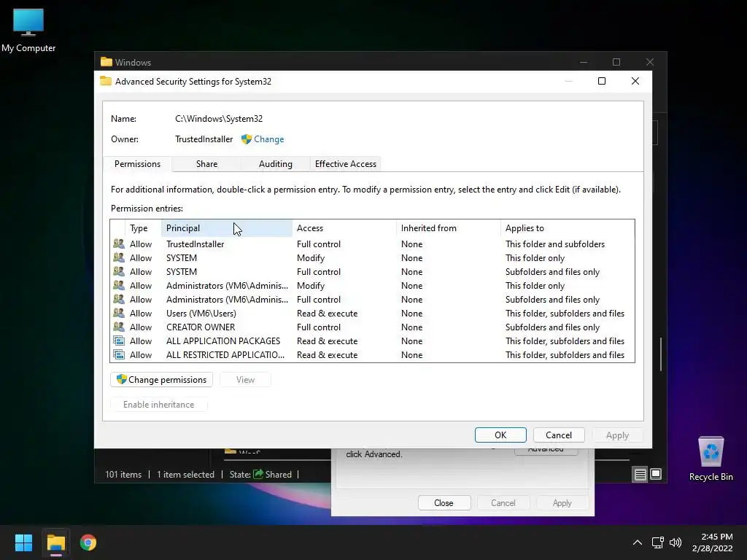Viewport: 747px width, 560px height.
Task: Select Administrators Modify permission entry
Action: pos(372,285)
